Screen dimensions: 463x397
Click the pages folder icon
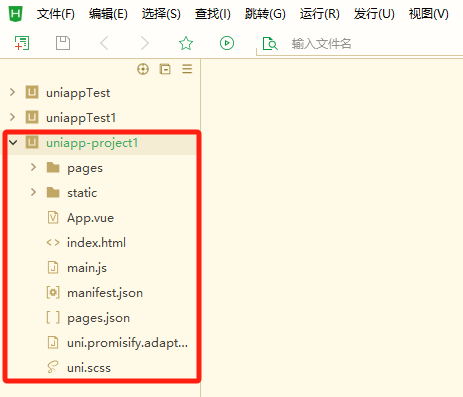pyautogui.click(x=53, y=167)
